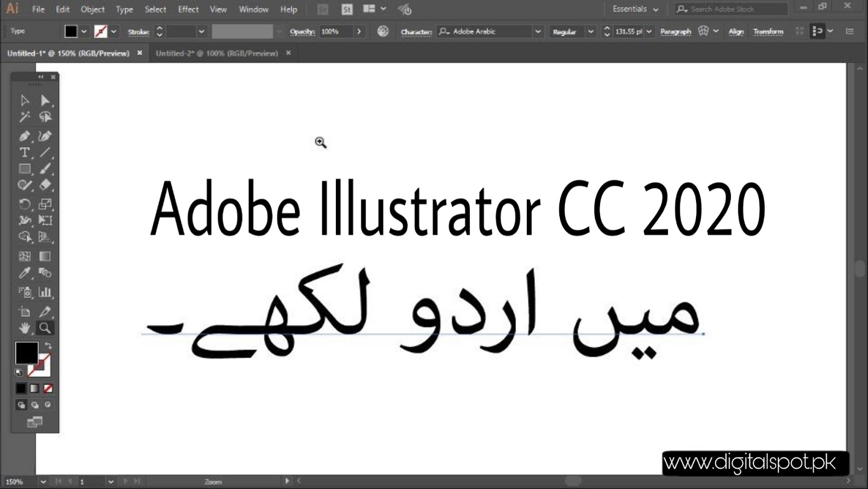Open the Paragraph panel link
Screen dimensions: 868x489
tap(675, 31)
